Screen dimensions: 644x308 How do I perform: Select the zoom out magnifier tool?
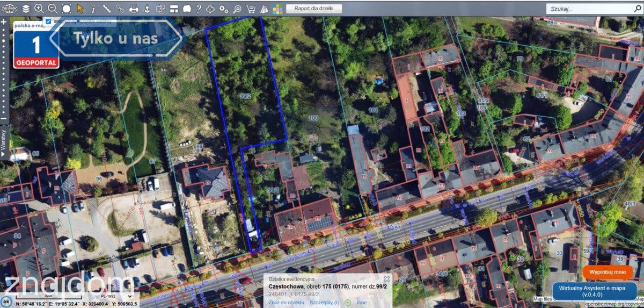[53, 8]
